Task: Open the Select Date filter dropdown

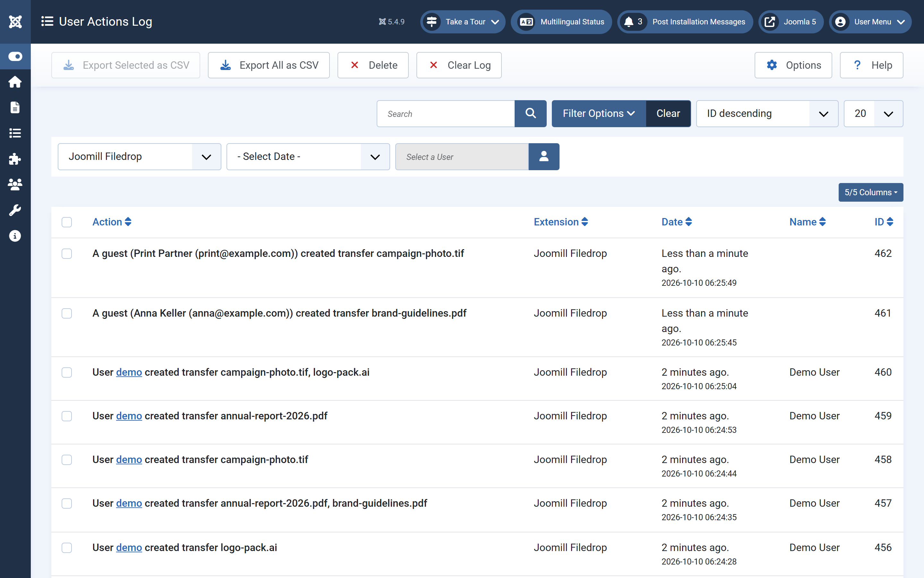Action: [308, 157]
